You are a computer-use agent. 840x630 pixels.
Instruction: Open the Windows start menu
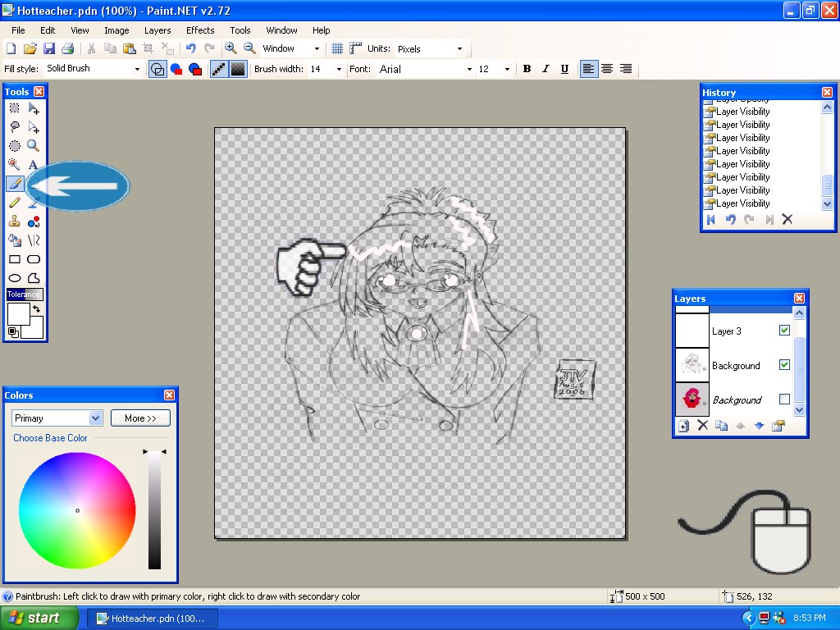(x=38, y=618)
